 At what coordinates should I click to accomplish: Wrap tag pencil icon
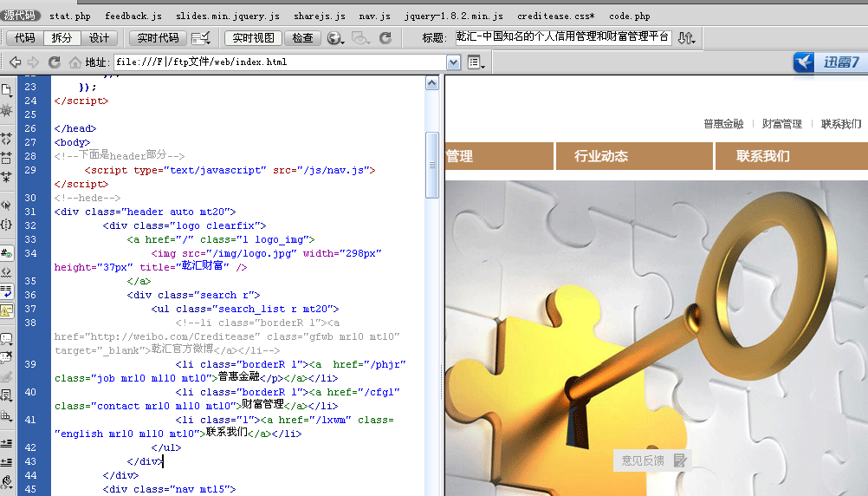click(x=7, y=377)
